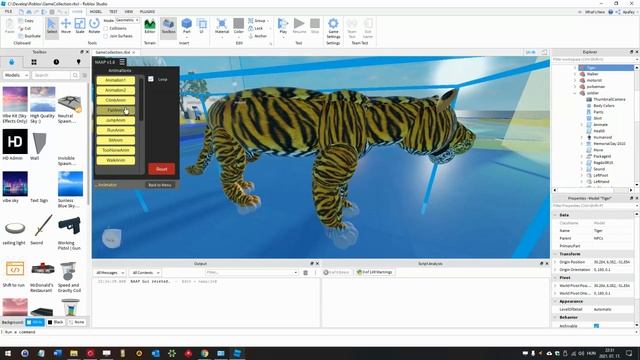Play the Animation1 button in NAAP
This screenshot has width=640, height=360.
click(x=116, y=80)
